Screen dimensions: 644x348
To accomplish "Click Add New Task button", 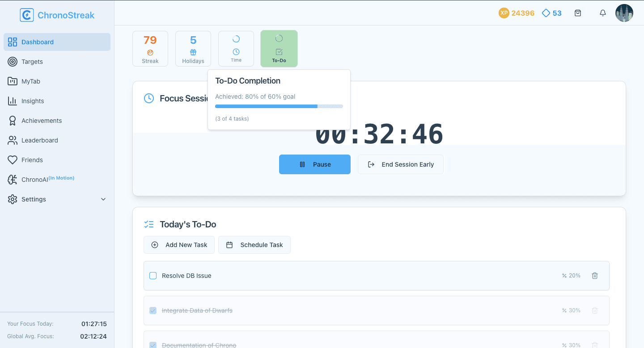I will (179, 245).
